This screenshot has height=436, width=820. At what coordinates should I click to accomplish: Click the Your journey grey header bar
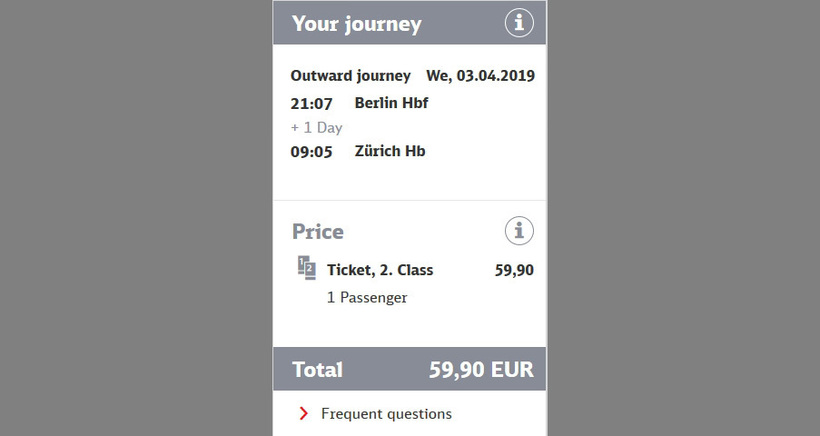[x=409, y=23]
